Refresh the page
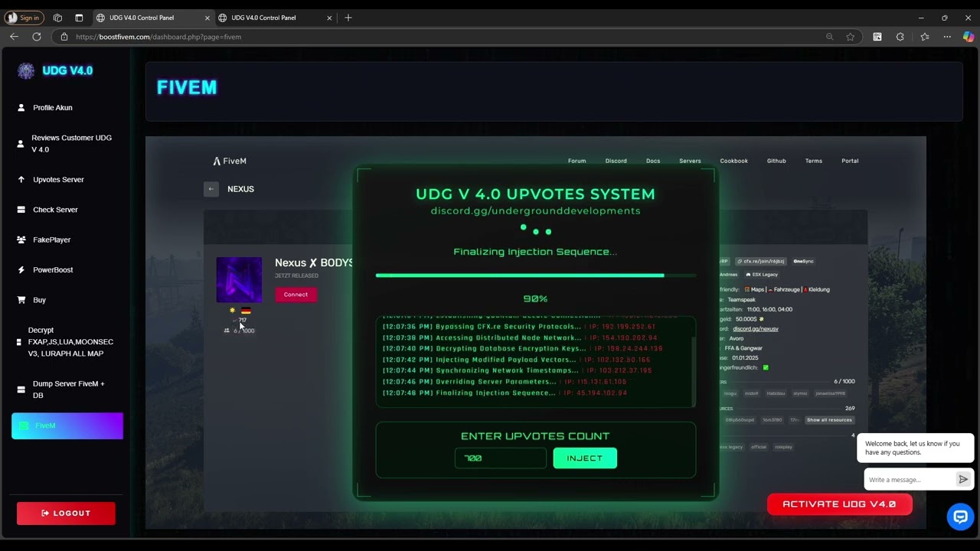Screen dimensions: 980x551 36,37
